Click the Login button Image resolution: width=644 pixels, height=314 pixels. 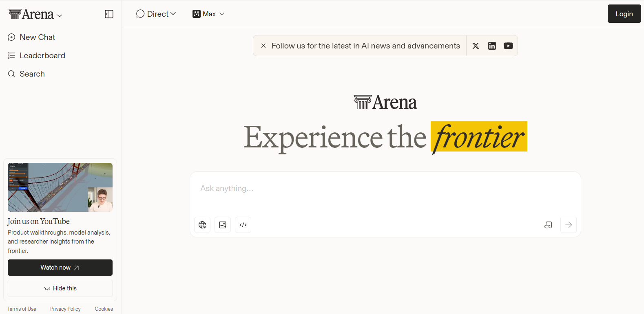[x=624, y=13]
